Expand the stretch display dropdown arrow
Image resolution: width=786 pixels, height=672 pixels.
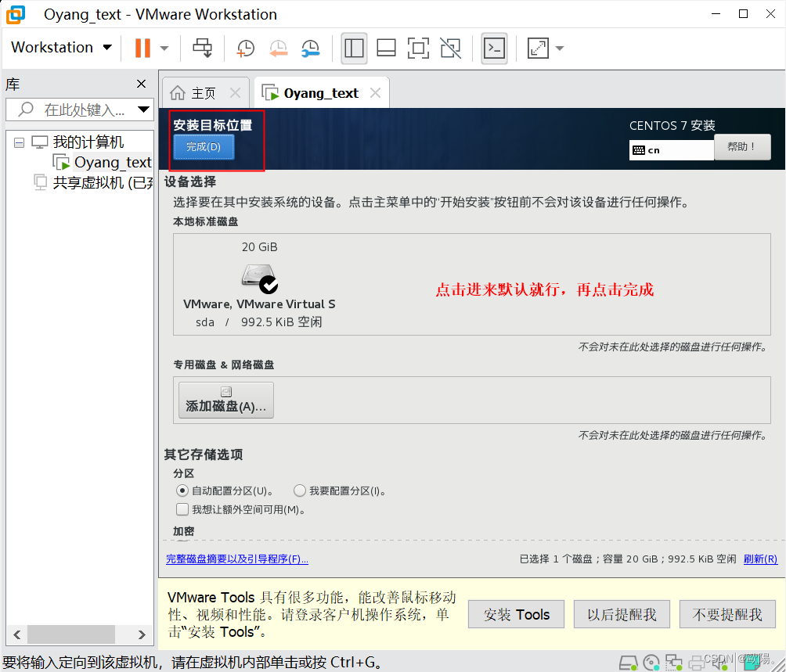click(560, 49)
